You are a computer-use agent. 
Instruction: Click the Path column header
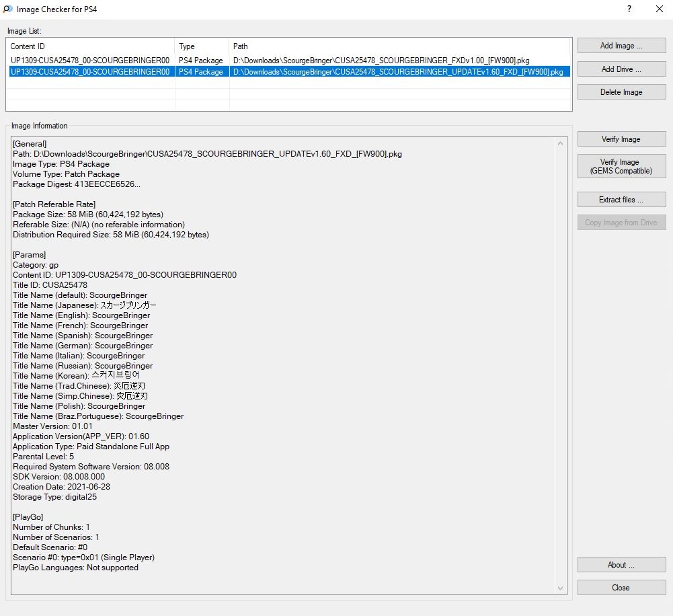click(x=400, y=46)
